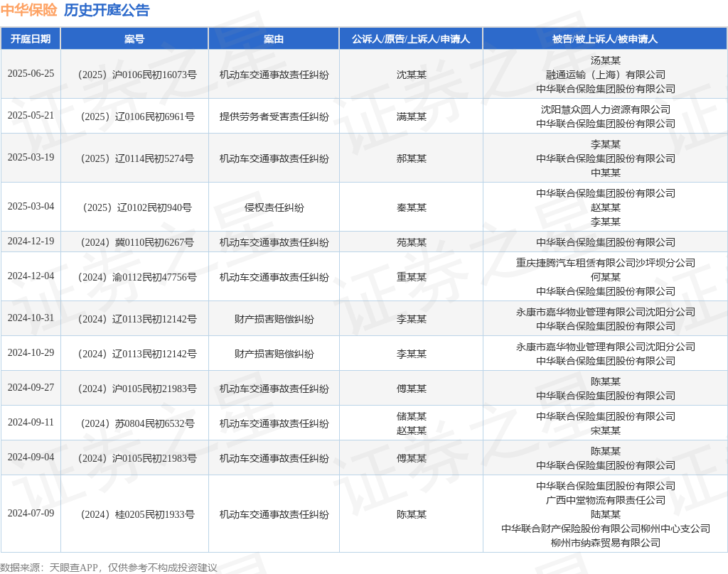This screenshot has width=728, height=574.
Task: Select the date 2025-05-21
Action: pyautogui.click(x=31, y=115)
